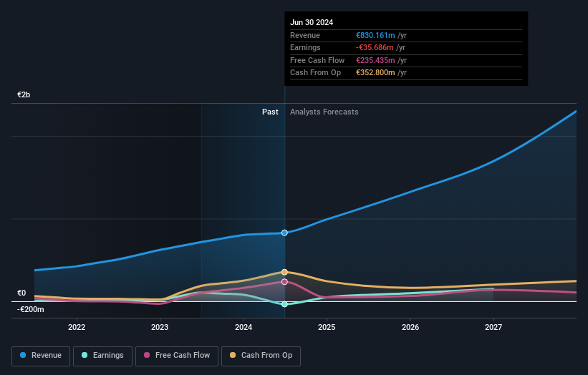588x375 pixels.
Task: Select the 2022 x-axis label
Action: [x=77, y=327]
